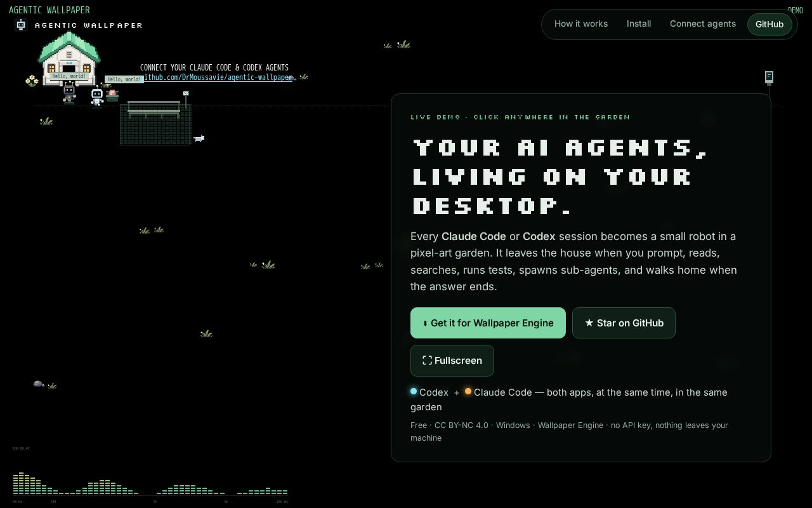Click the flower planter box beside white robot
The image size is (812, 508).
112,95
